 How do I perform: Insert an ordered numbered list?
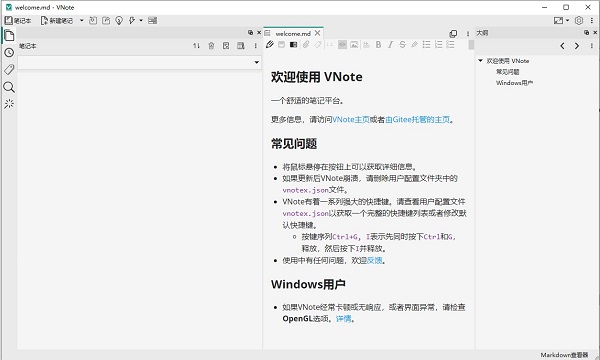439,45
